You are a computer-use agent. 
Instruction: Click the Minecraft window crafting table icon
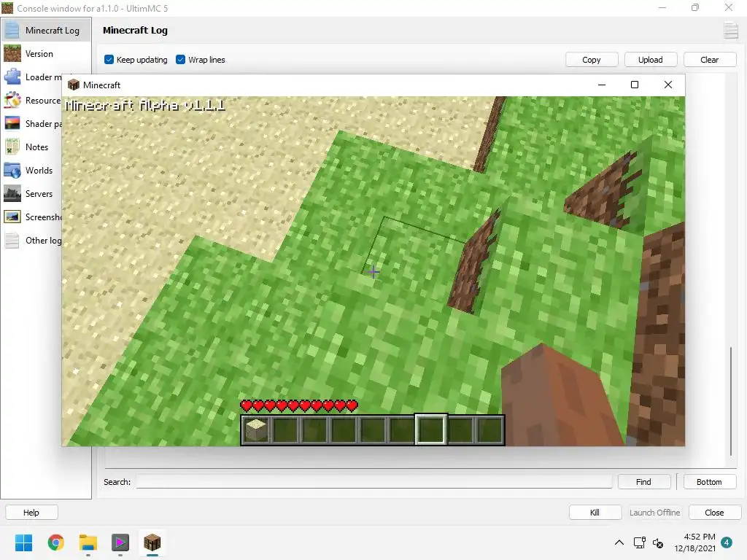tap(74, 85)
